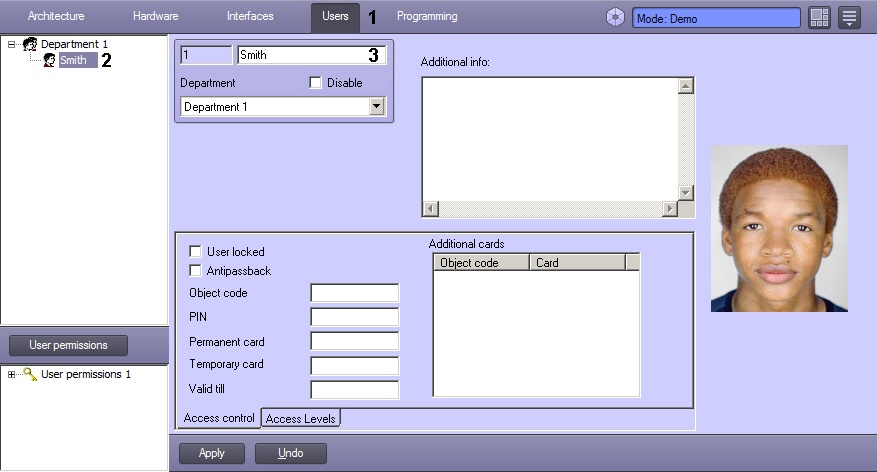The height and width of the screenshot is (472, 877).
Task: Click the Valid till input field
Action: click(355, 390)
